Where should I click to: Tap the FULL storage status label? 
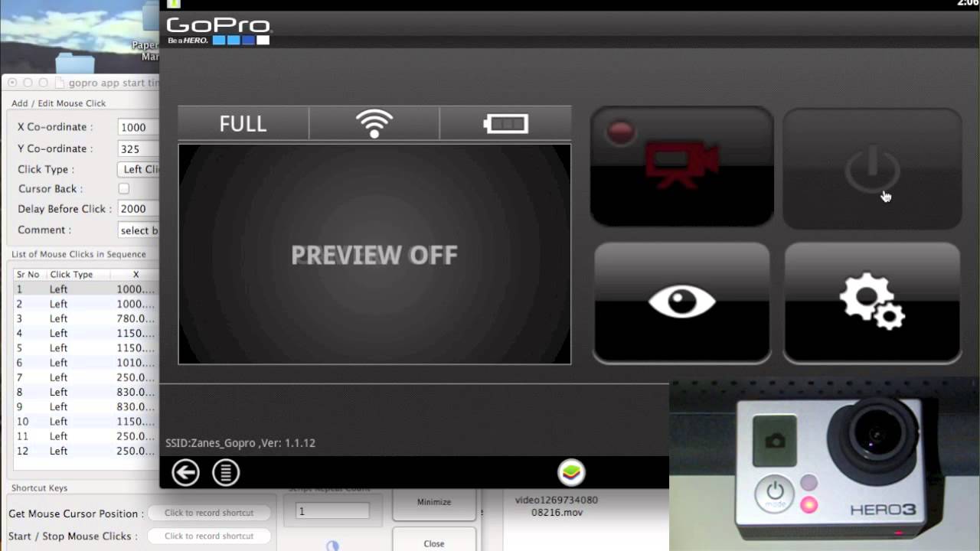[x=243, y=123]
